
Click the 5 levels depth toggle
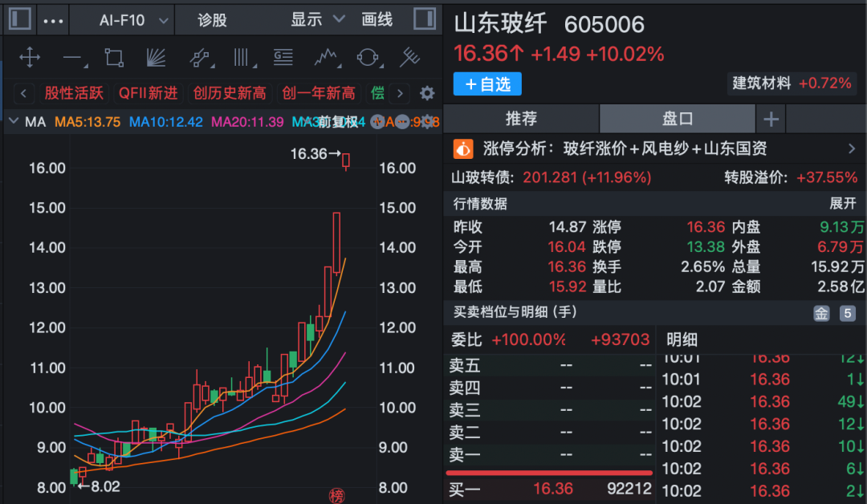[x=847, y=313]
